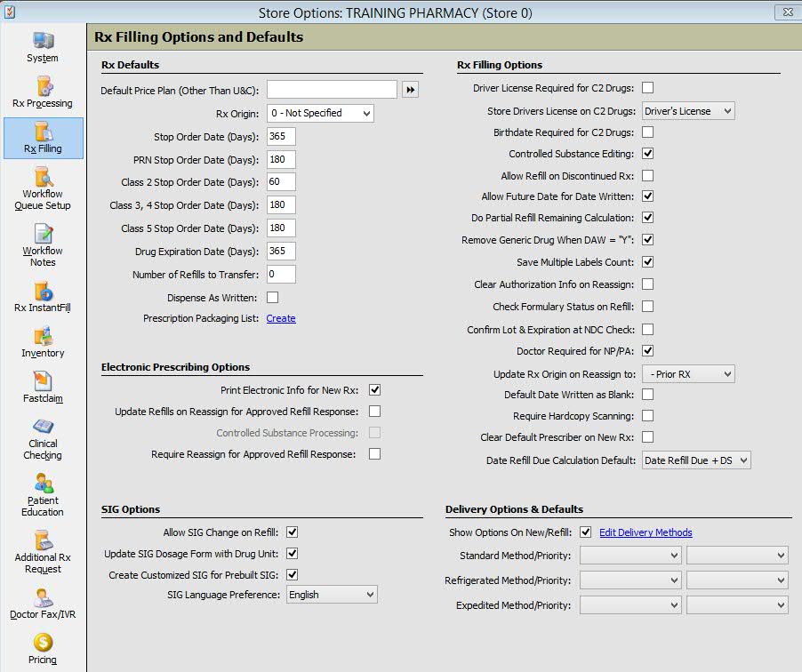Image resolution: width=802 pixels, height=672 pixels.
Task: Uncheck Controlled Substance Editing
Action: point(647,154)
